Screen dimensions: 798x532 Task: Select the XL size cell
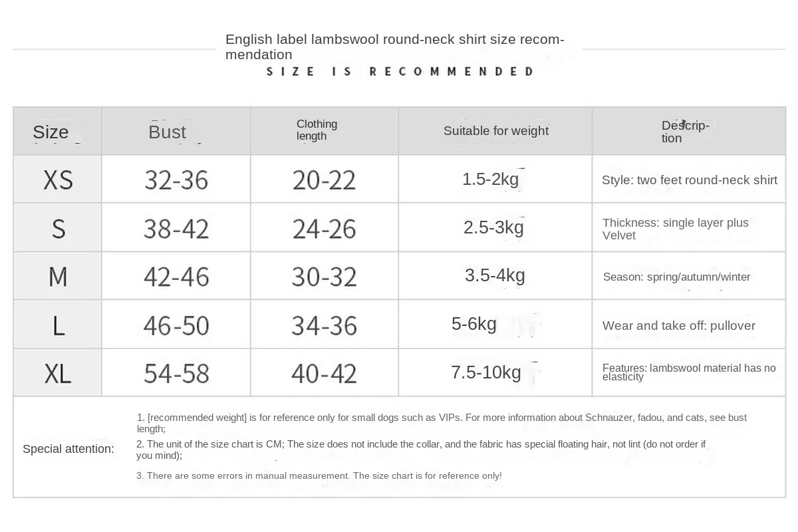coord(58,374)
